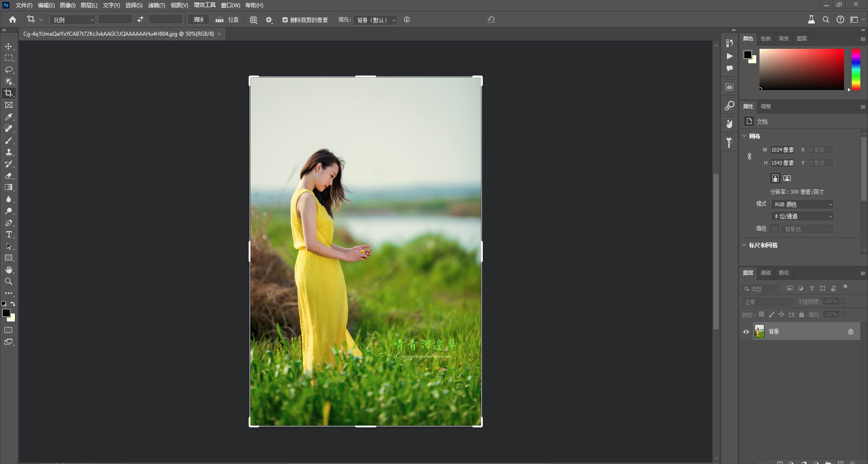Open crop settings gear icon

269,20
